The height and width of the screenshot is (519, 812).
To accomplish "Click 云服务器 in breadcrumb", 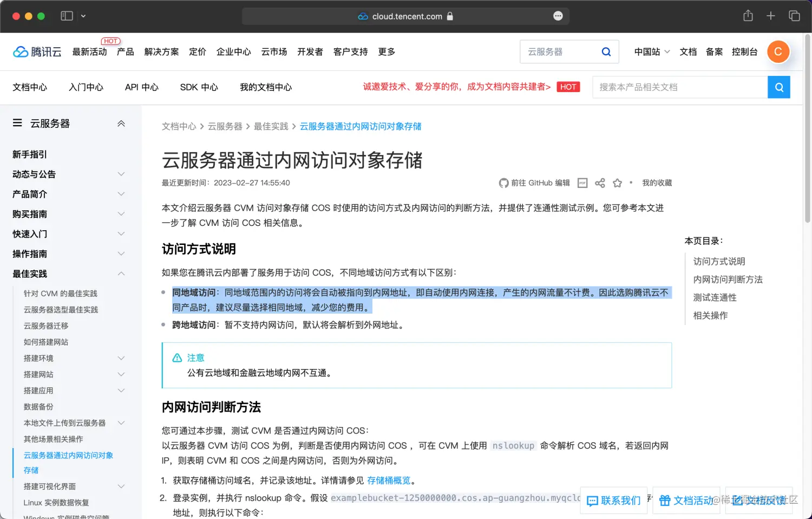I will coord(225,126).
